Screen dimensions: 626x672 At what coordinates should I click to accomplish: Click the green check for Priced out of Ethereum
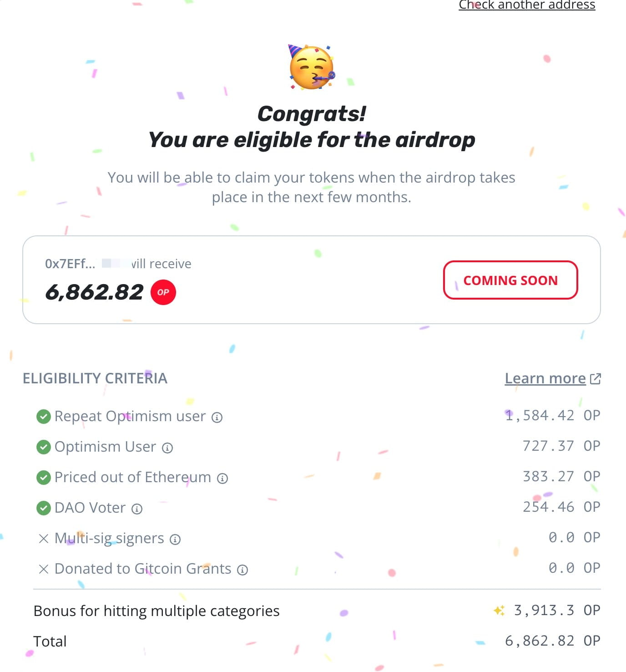pyautogui.click(x=44, y=478)
